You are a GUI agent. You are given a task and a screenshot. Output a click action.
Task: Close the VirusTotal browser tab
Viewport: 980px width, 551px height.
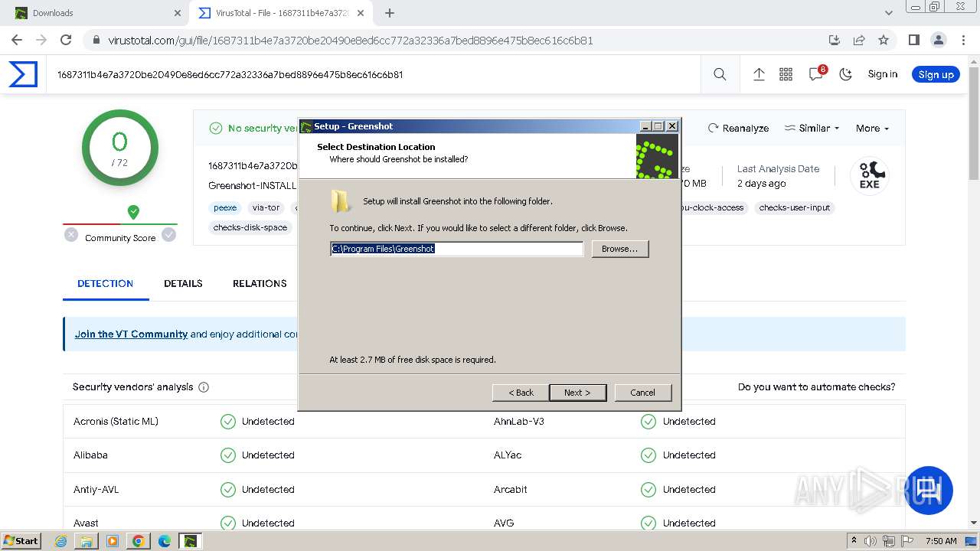point(361,13)
